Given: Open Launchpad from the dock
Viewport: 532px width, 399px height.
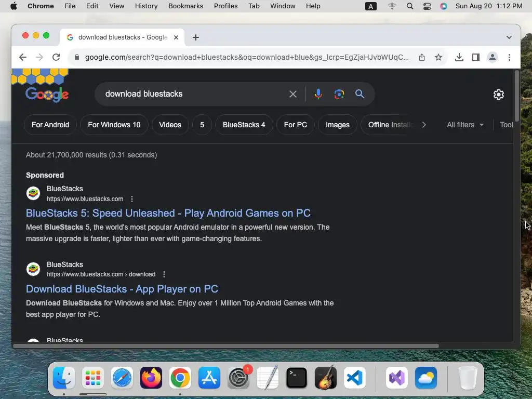Looking at the screenshot, I should coord(93,378).
